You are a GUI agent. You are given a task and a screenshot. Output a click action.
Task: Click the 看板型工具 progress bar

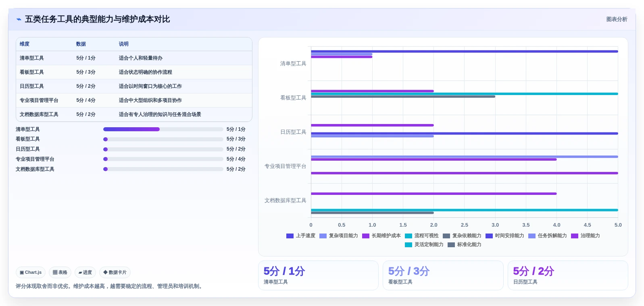pyautogui.click(x=163, y=139)
